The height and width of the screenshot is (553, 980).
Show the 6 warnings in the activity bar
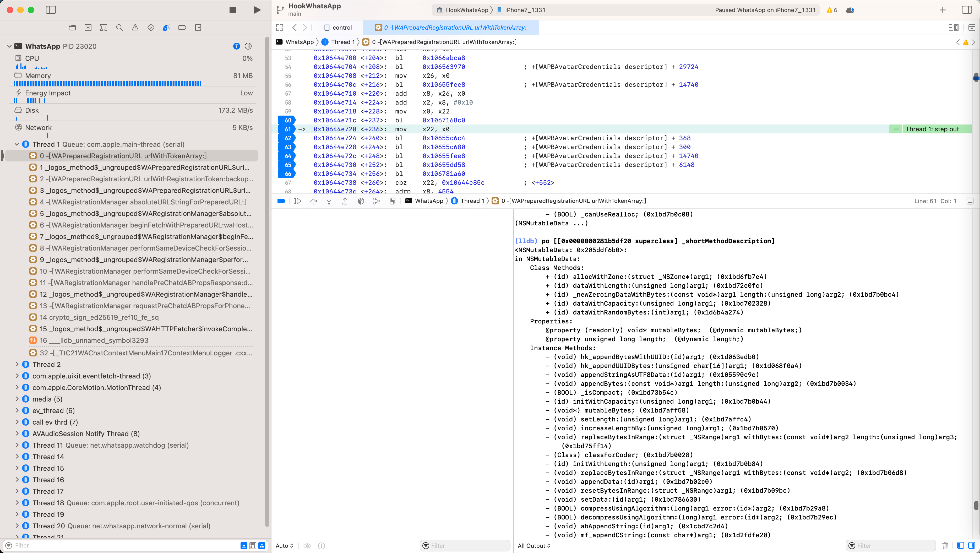point(832,10)
